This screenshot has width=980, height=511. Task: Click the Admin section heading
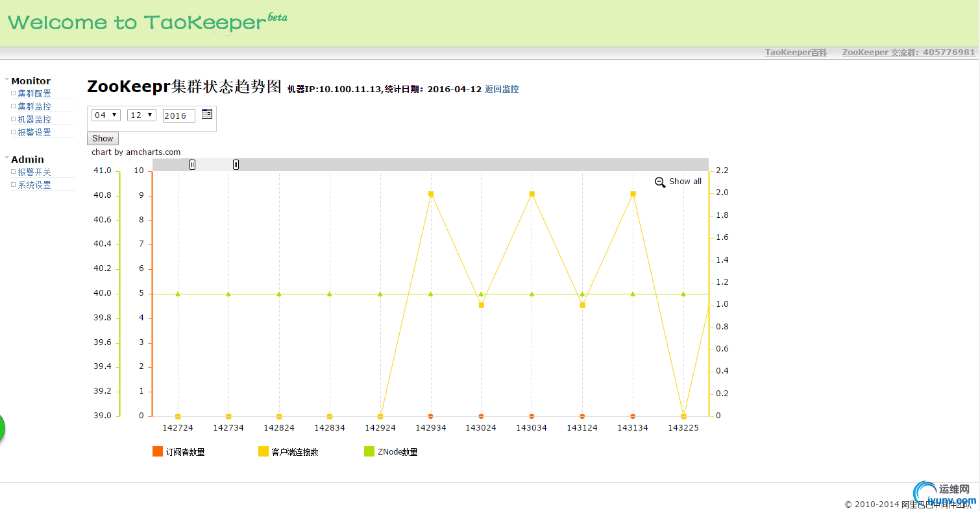click(x=27, y=160)
